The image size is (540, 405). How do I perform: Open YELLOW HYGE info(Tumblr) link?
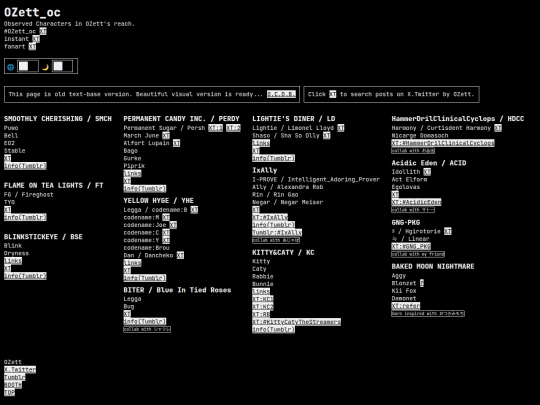(145, 278)
